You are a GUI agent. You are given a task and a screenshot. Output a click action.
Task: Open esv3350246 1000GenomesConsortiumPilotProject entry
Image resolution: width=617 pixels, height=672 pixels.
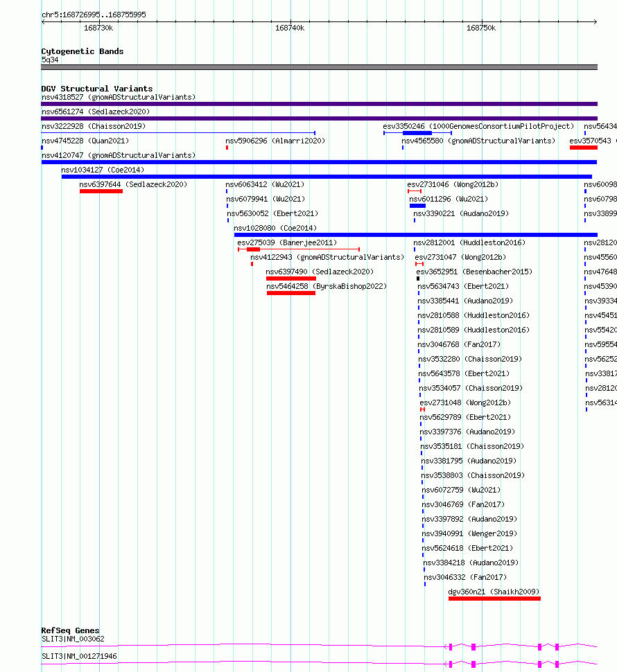[478, 126]
